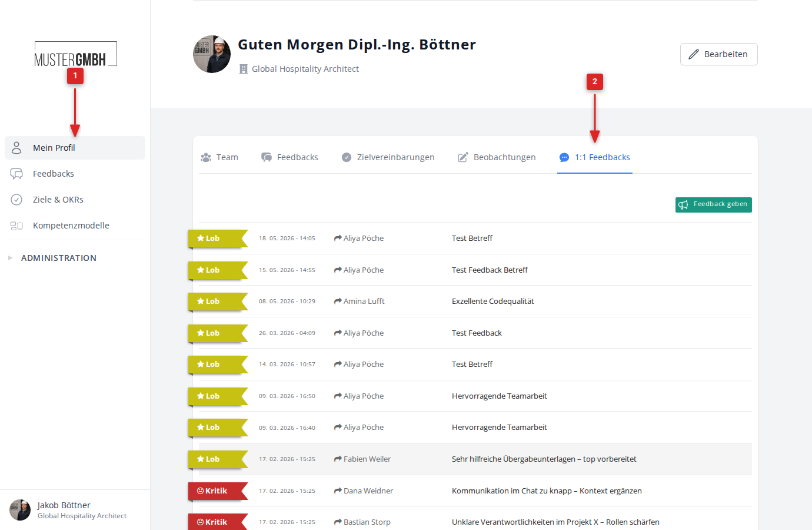Click the Feedback geben button
The height and width of the screenshot is (530, 812).
(714, 205)
